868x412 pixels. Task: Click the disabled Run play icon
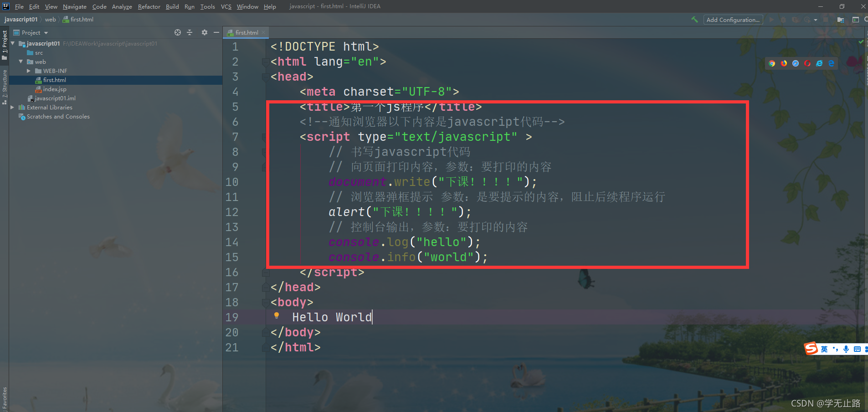click(x=771, y=20)
